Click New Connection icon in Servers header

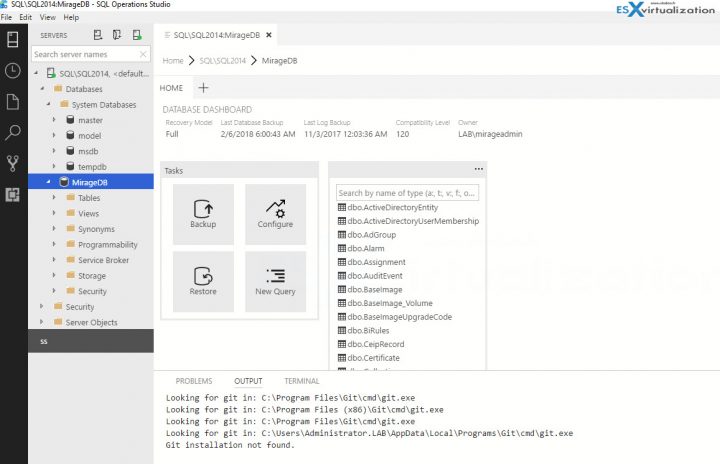tap(98, 35)
